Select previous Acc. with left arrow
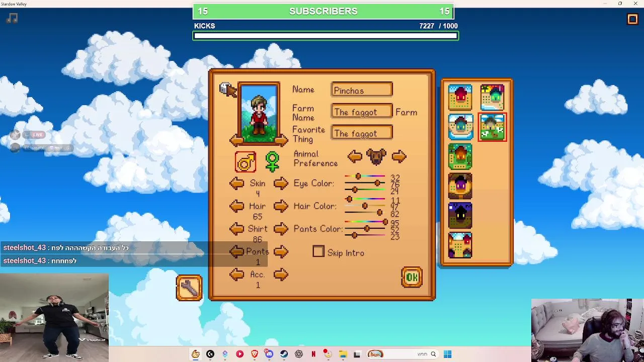The height and width of the screenshot is (362, 644). coord(237,275)
